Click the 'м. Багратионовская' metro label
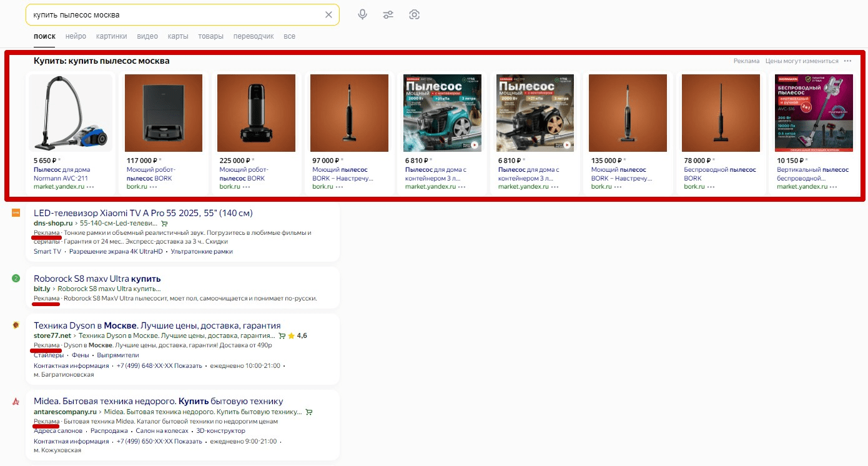Screen dimensions: 868x466 64,375
